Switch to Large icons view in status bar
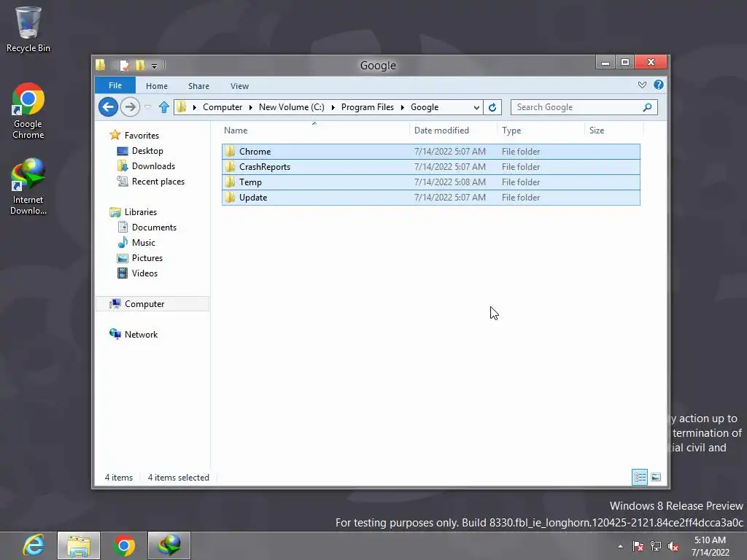The image size is (747, 560). click(656, 477)
